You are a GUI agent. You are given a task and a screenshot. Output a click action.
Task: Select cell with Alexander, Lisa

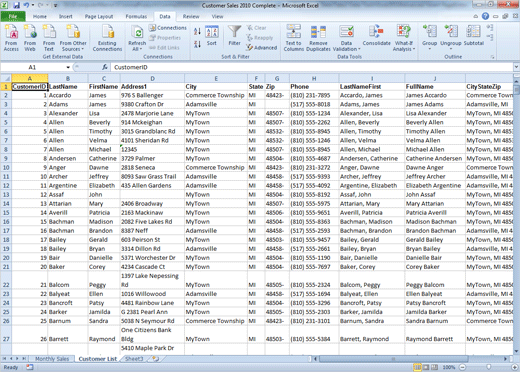tap(372, 113)
